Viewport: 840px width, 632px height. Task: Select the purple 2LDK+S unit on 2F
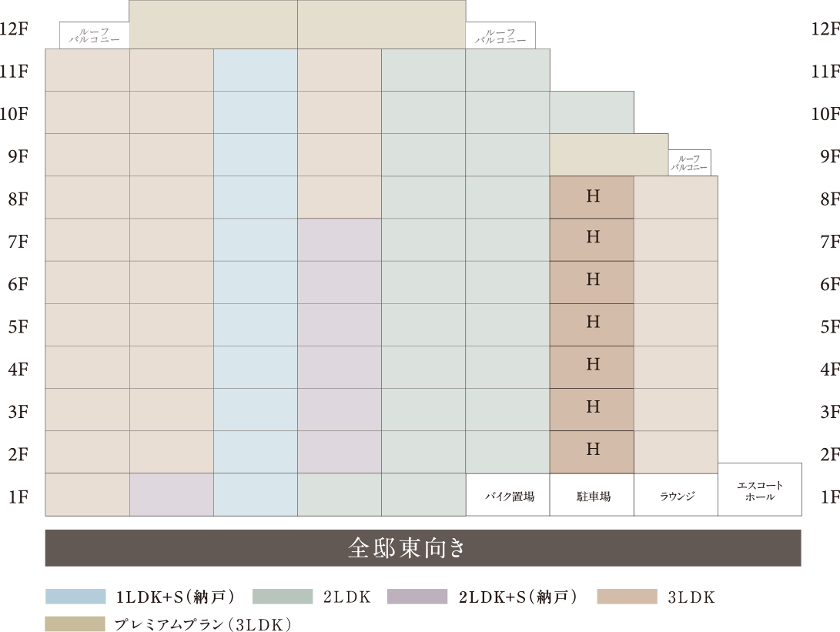click(340, 453)
